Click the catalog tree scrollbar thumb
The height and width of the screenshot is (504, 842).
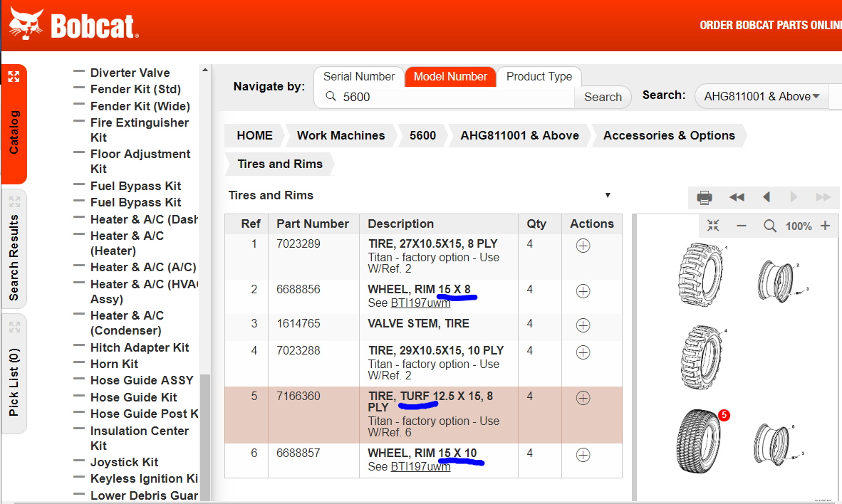[x=204, y=437]
